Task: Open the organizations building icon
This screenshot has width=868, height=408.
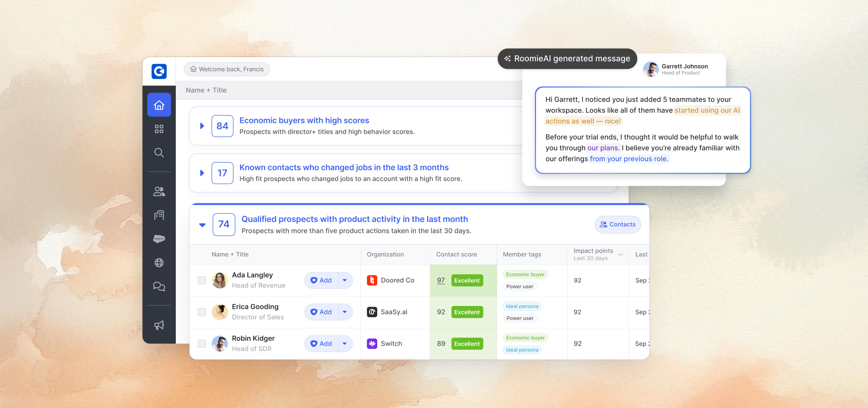Action: (x=159, y=215)
